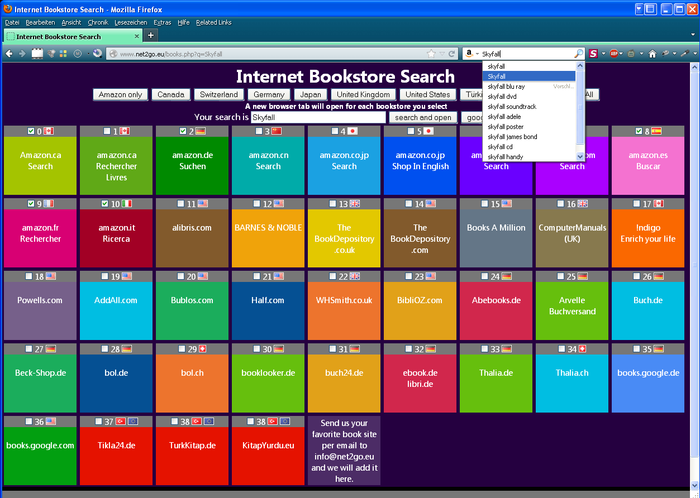Toggle checkbox 1 for amazon.ca Rechercher Livres

coord(107,131)
